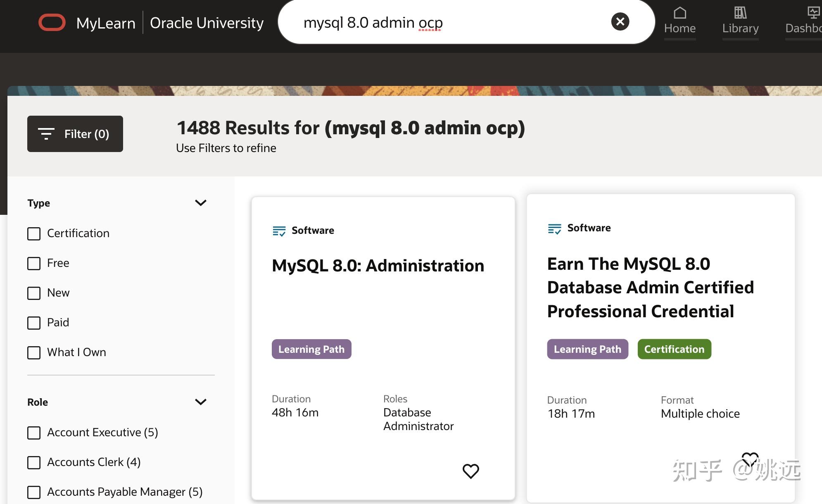Check the Accounts Clerk role filter
The image size is (822, 504).
pyautogui.click(x=33, y=463)
